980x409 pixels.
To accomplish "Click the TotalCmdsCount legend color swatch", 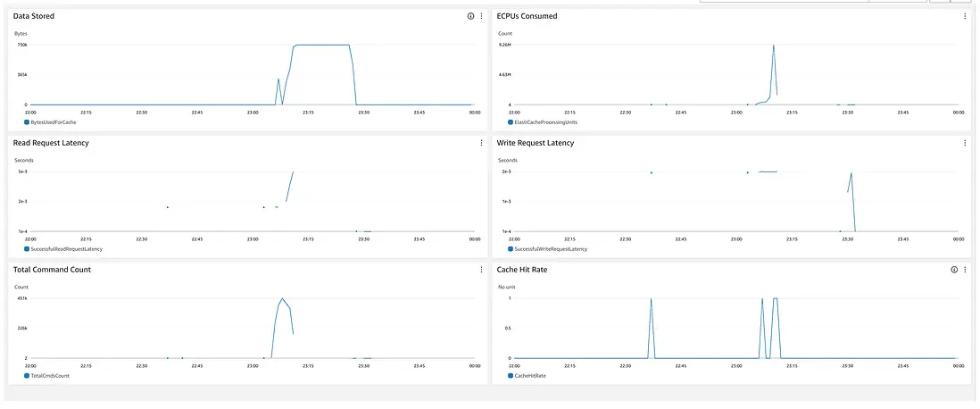I will click(26, 376).
